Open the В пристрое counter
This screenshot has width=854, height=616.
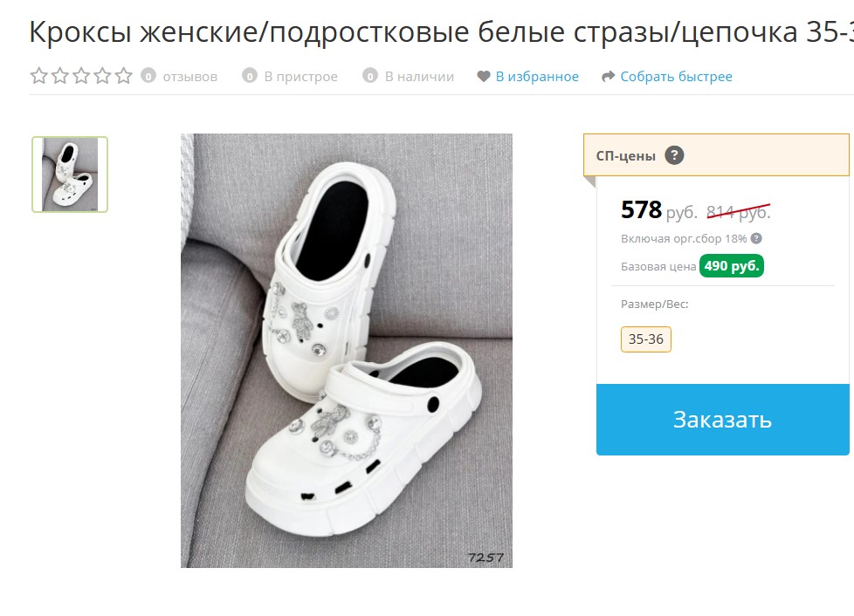click(x=290, y=77)
